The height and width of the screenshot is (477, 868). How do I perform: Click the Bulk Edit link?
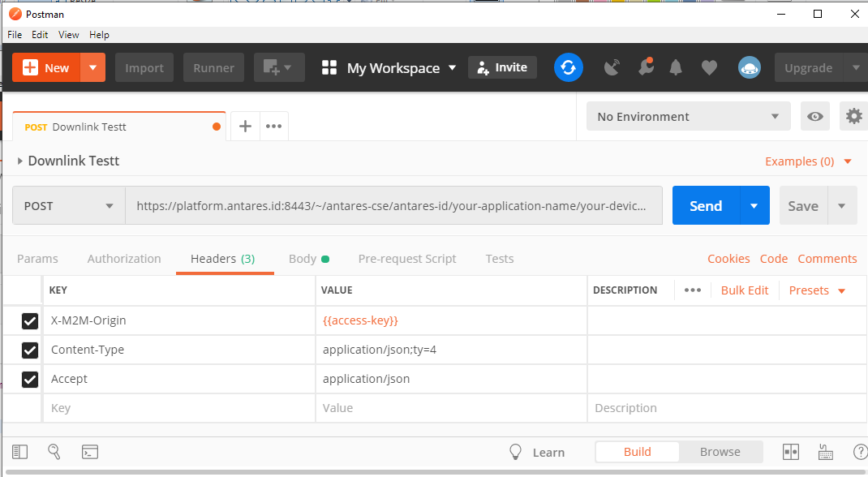pos(744,290)
